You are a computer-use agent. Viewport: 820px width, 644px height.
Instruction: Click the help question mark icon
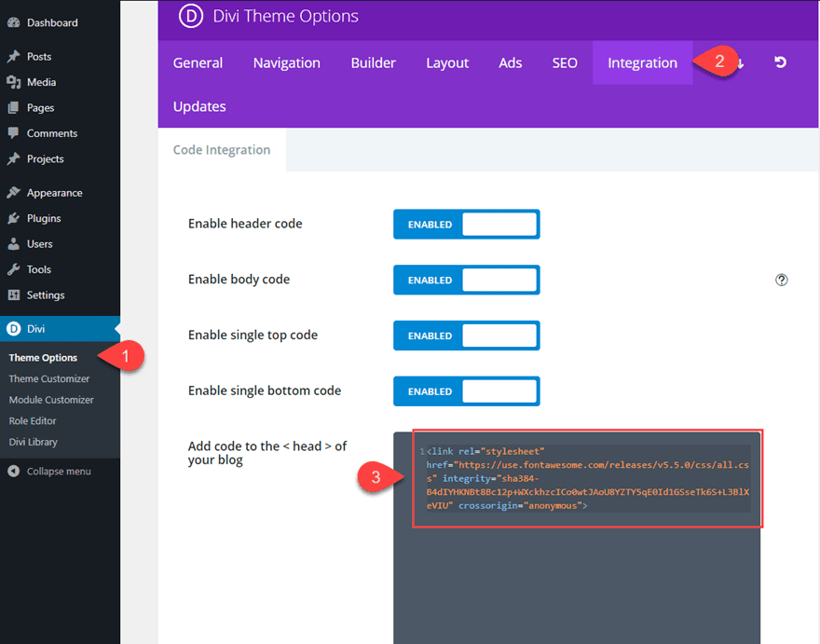pyautogui.click(x=781, y=280)
